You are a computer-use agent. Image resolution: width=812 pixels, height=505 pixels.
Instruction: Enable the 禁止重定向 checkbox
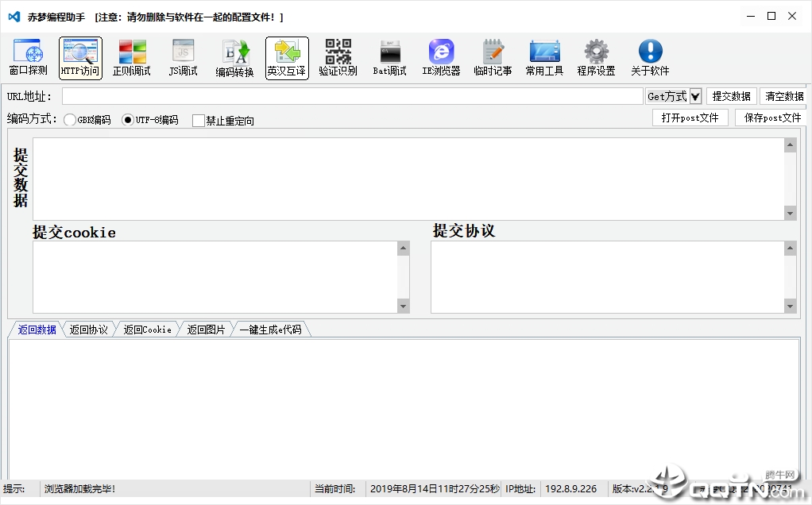tap(198, 121)
